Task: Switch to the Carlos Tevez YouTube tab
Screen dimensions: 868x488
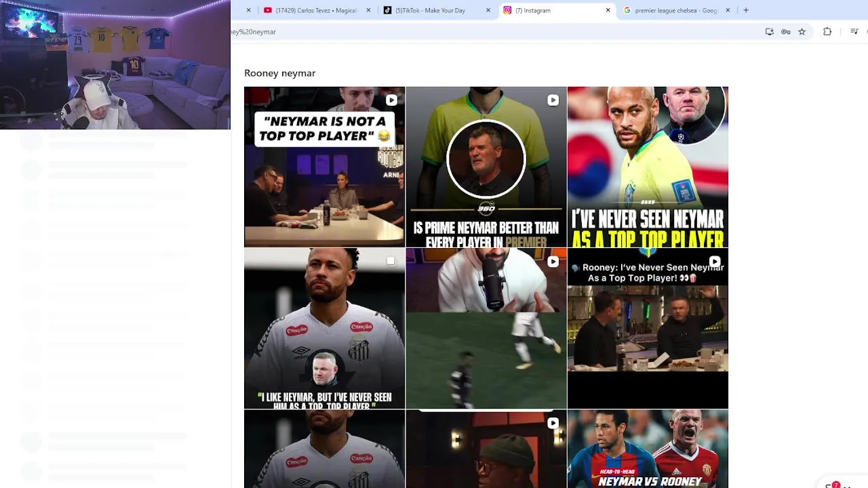Action: [316, 10]
